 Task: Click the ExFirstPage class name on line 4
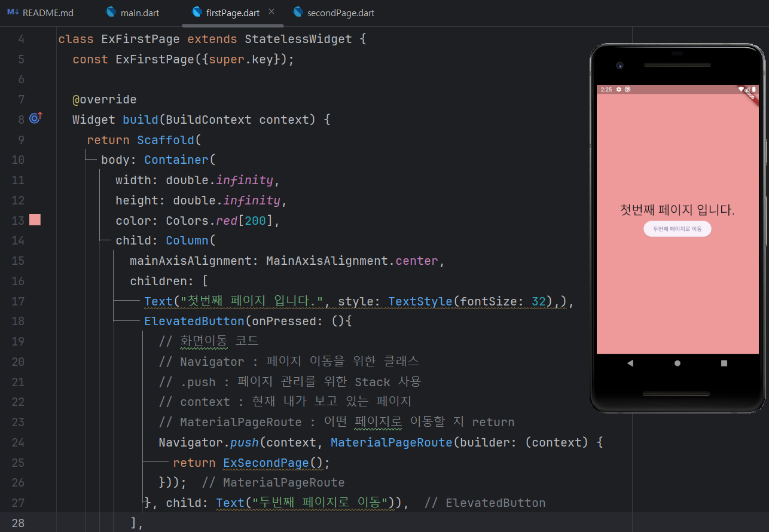coord(141,39)
